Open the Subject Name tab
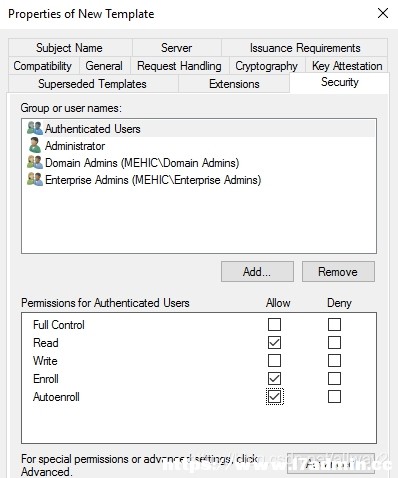 69,48
